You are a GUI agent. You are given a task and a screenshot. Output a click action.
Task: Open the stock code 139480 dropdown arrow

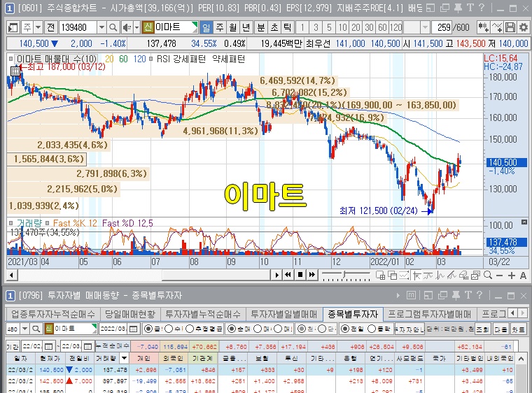click(x=101, y=27)
